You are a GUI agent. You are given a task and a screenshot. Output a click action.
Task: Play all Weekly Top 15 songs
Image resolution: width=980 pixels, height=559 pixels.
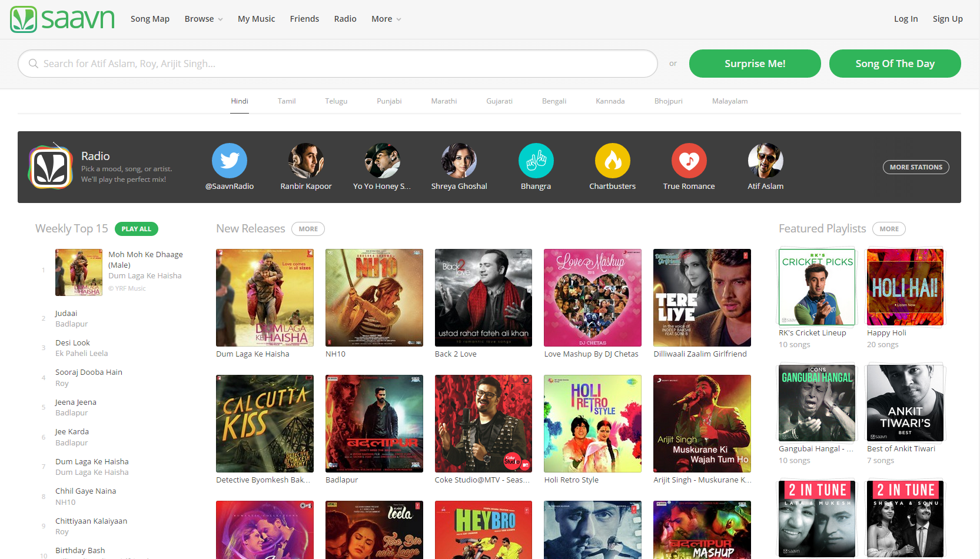(x=137, y=229)
